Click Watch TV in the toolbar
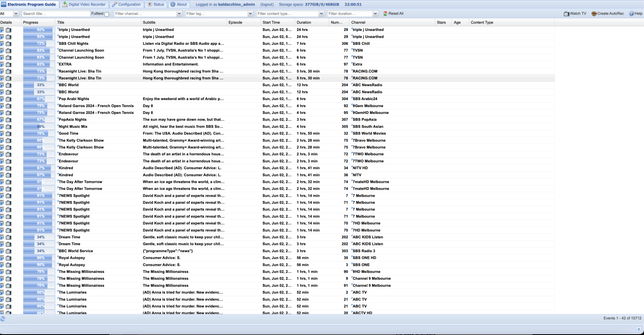This screenshot has width=644, height=335. click(575, 14)
